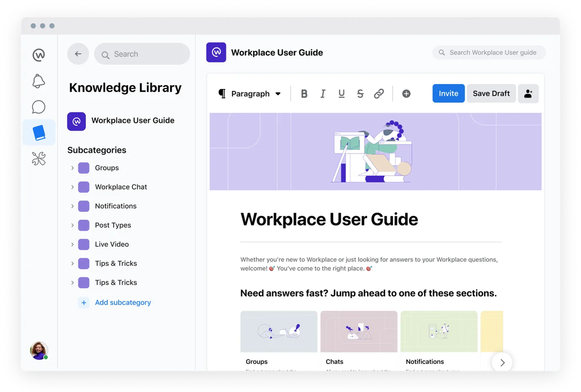Expand the Post Types subcategory chevron
Image resolution: width=581 pixels, height=392 pixels.
72,225
